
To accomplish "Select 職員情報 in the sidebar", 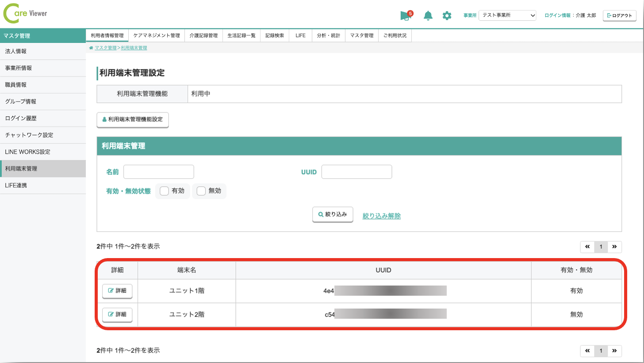I will pyautogui.click(x=16, y=85).
